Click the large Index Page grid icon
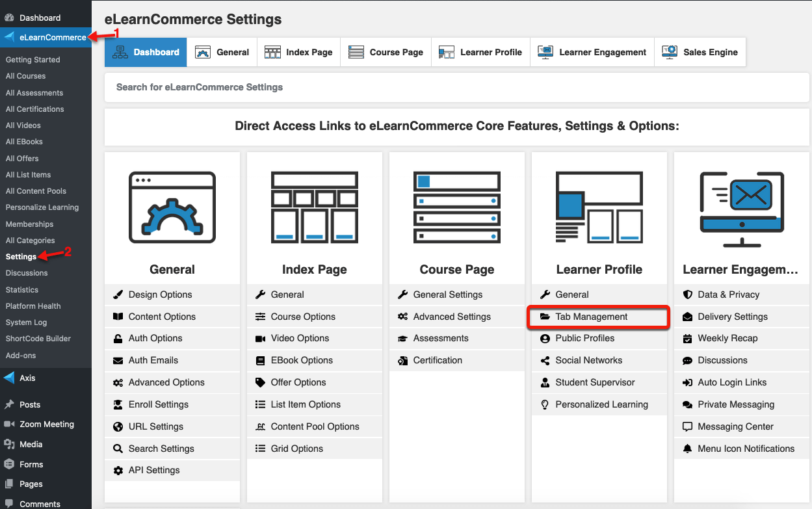This screenshot has width=812, height=509. tap(315, 208)
